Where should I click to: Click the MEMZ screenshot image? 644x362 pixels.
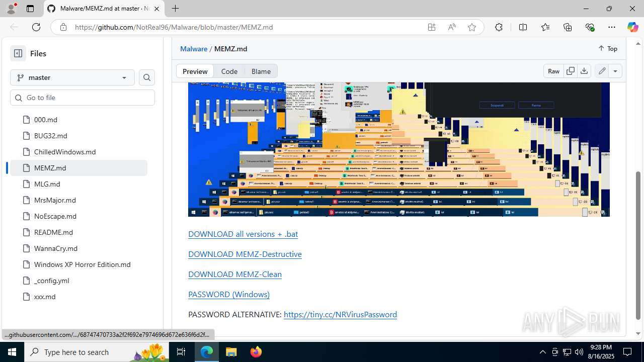(399, 149)
